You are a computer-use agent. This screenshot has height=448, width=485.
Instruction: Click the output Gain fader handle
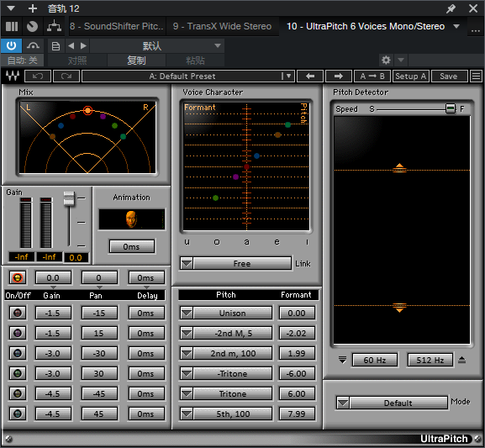[69, 198]
